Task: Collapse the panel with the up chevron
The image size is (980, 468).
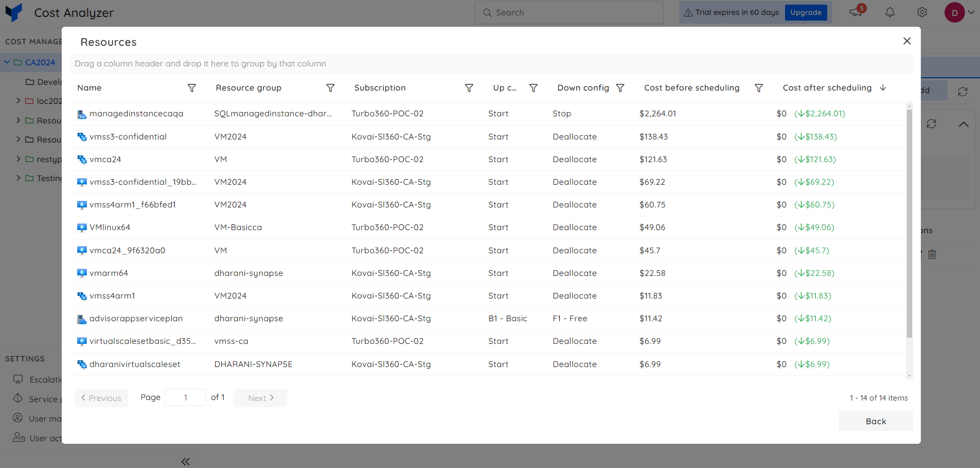Action: point(964,124)
